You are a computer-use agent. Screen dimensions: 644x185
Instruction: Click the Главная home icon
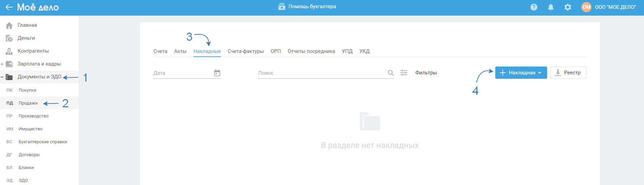[9, 25]
